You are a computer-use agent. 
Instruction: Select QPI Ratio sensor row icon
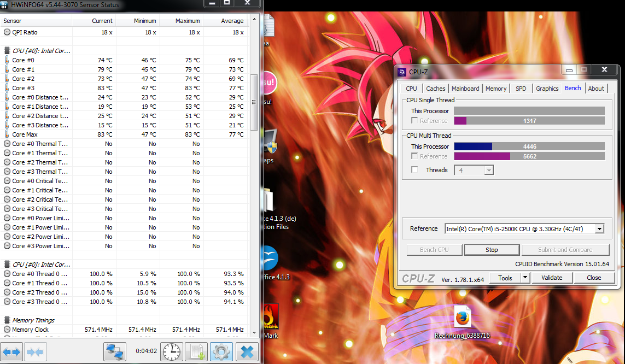click(x=7, y=32)
